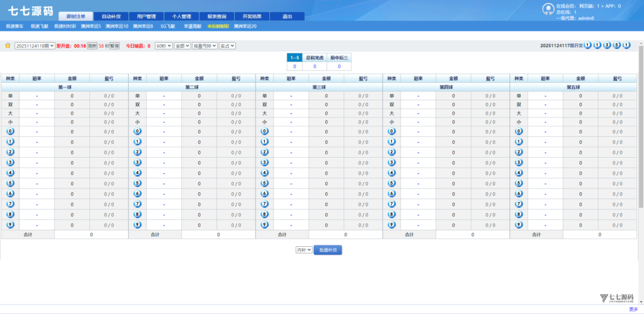Click the user avatar icon in header
The width and height of the screenshot is (644, 314).
(x=548, y=9)
